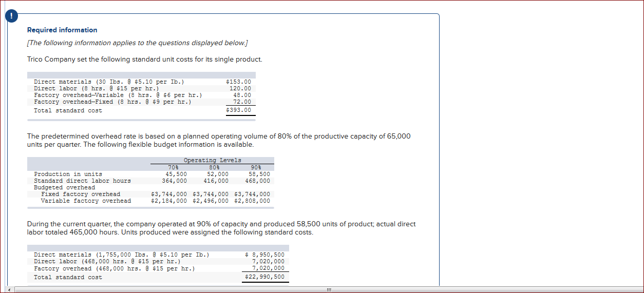Click the 'Budgeted overhead' row label

point(64,187)
